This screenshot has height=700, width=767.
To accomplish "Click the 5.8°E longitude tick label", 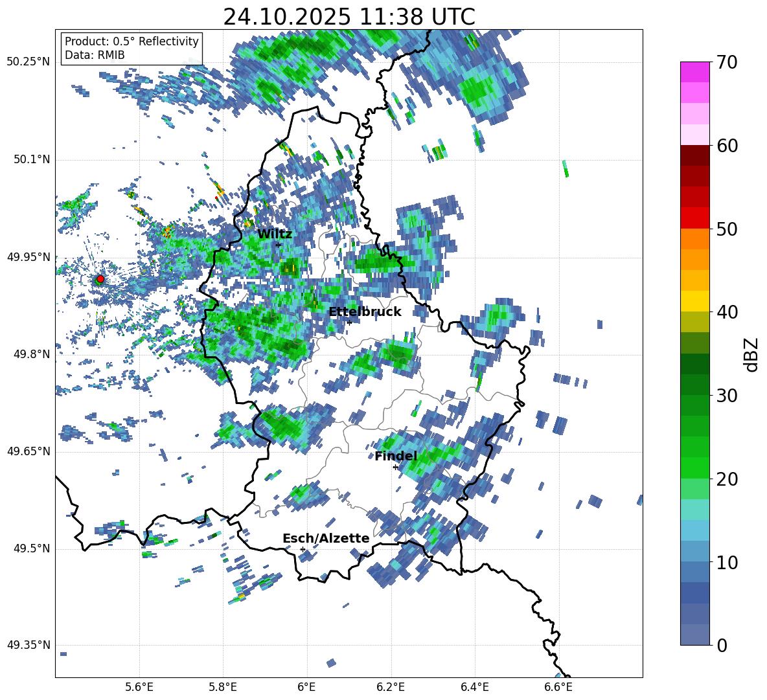I will (x=223, y=687).
